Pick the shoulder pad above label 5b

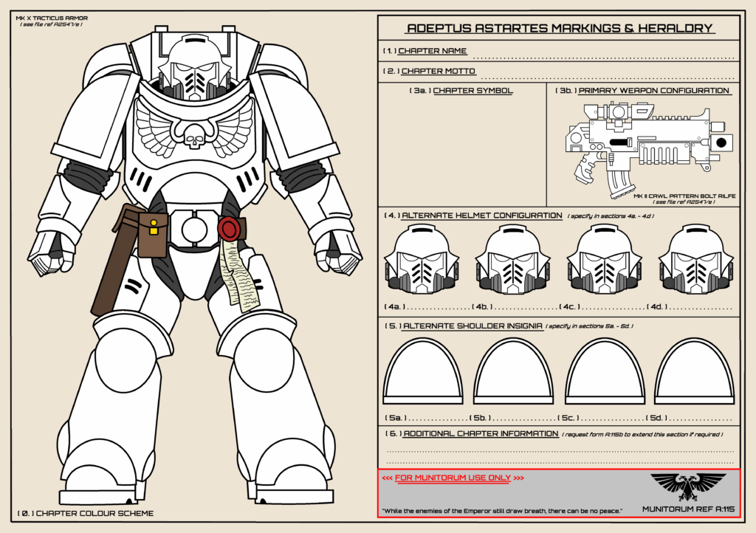click(514, 371)
